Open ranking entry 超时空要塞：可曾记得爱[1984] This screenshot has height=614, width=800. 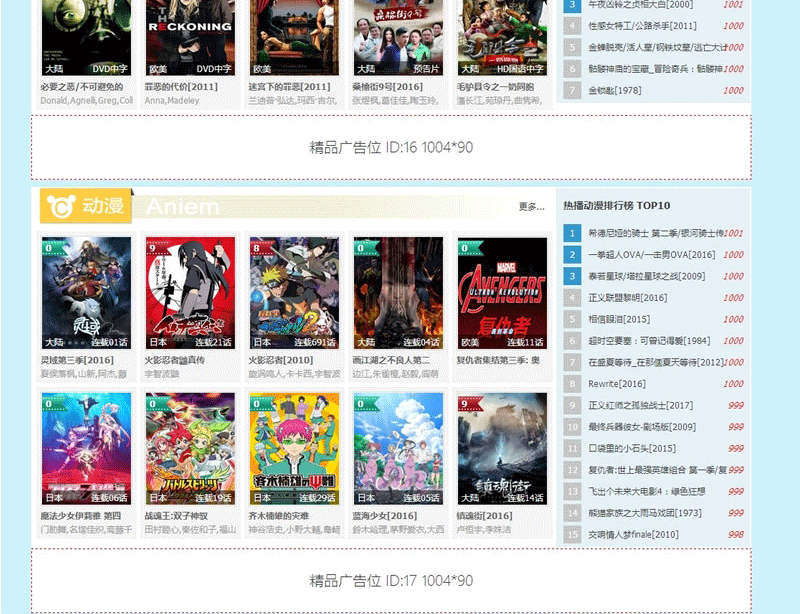pyautogui.click(x=649, y=340)
